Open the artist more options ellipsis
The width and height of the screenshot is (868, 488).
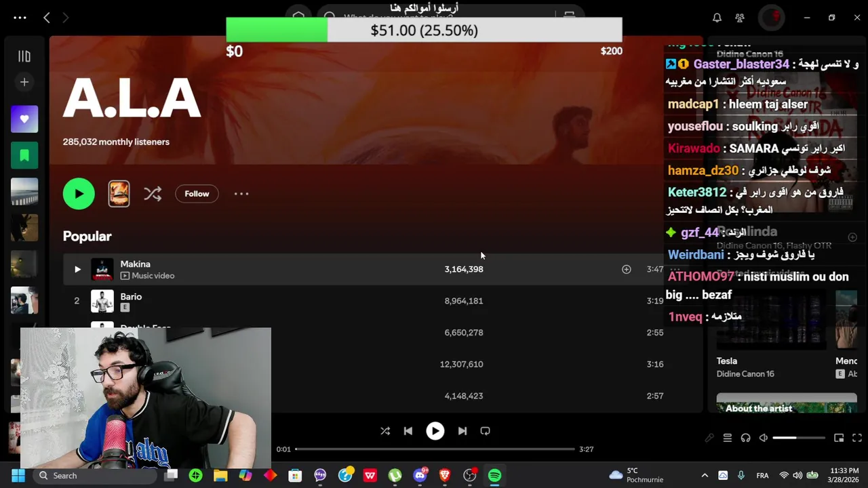click(241, 194)
